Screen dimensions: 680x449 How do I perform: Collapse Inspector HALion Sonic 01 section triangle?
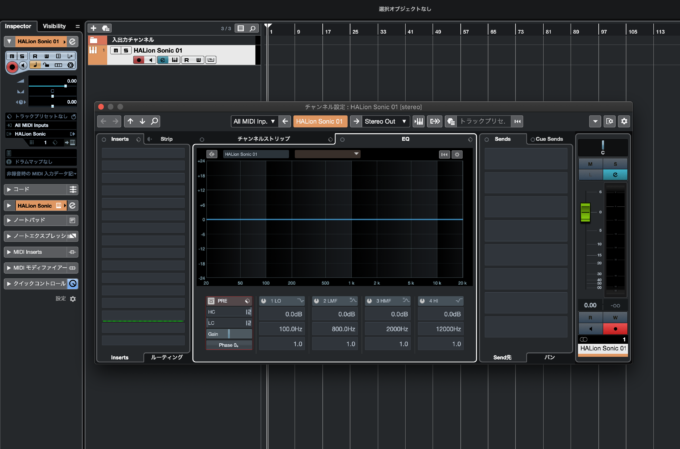(9, 41)
